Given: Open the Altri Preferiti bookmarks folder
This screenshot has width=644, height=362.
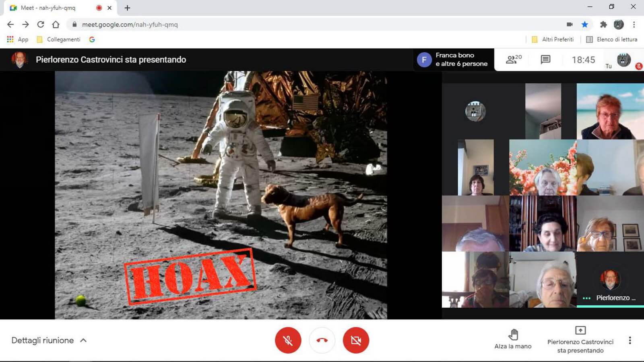Looking at the screenshot, I should pos(553,39).
